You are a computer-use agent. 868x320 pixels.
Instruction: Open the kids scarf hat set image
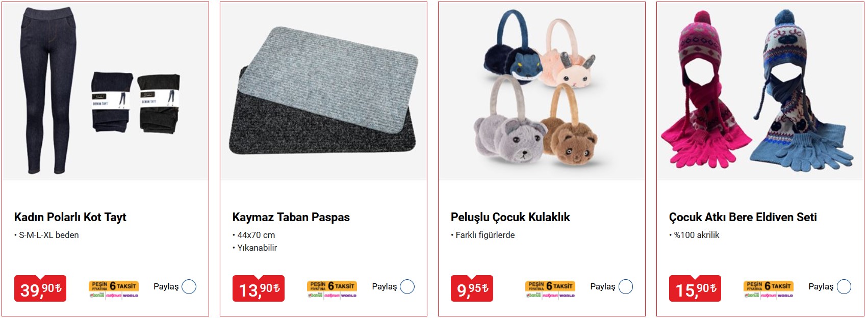click(x=760, y=91)
